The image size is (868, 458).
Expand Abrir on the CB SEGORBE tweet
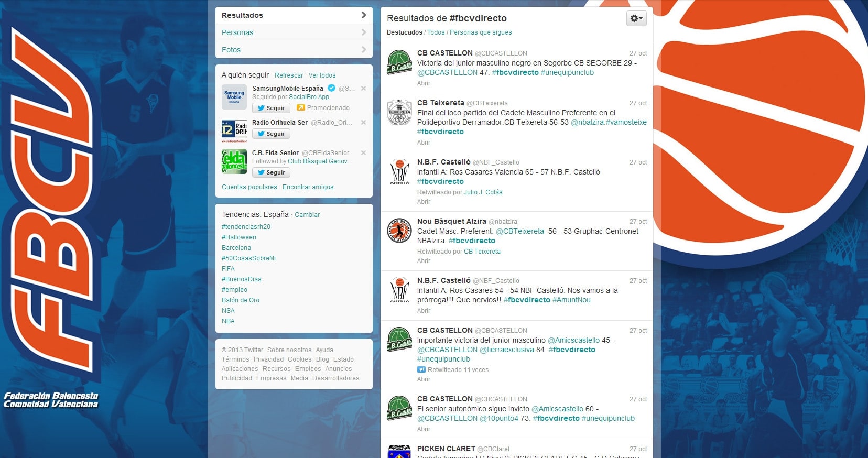[x=424, y=83]
